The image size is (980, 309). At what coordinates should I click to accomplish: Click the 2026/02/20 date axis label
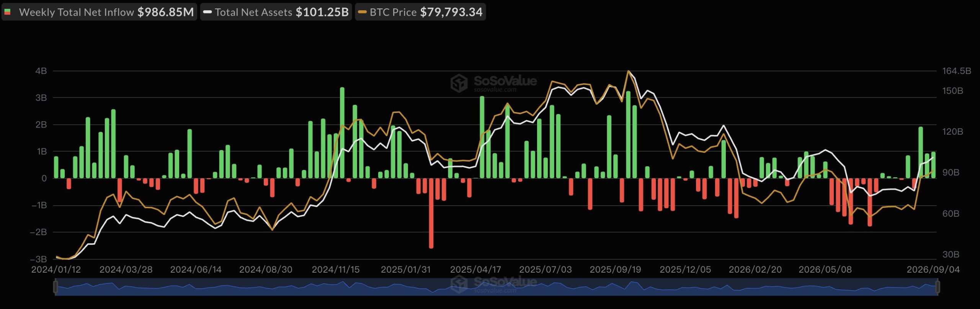coord(755,270)
